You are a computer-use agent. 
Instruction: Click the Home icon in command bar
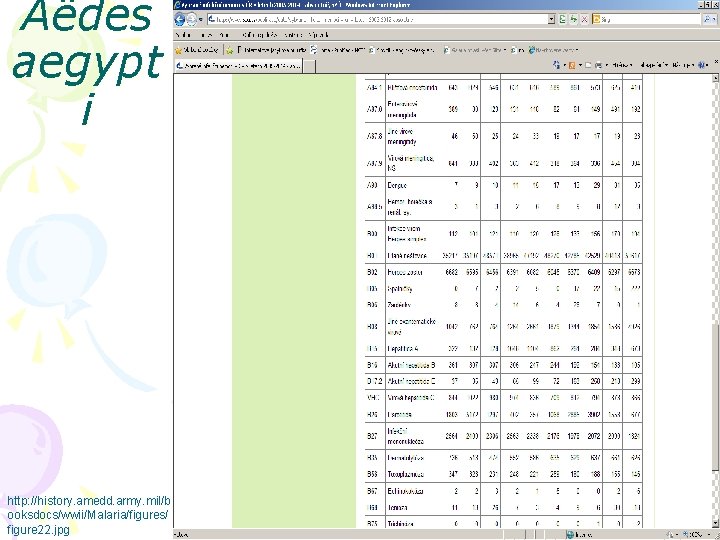pos(557,65)
